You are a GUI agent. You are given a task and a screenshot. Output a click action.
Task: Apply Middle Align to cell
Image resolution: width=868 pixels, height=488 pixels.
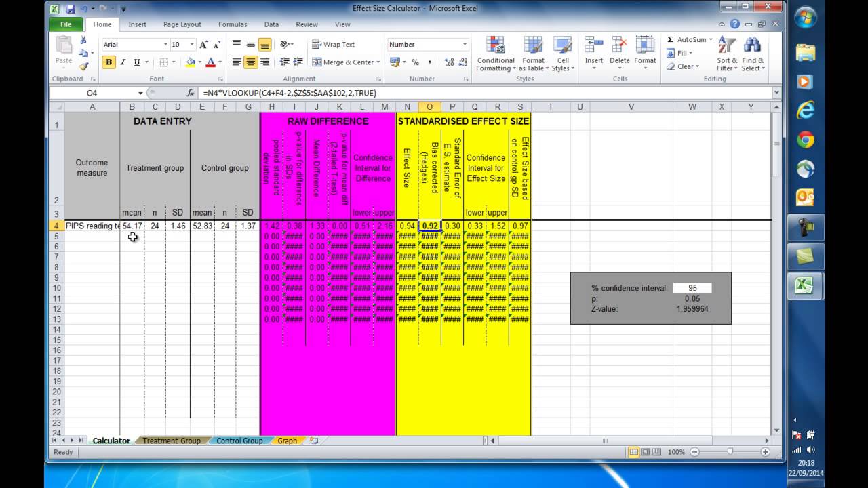tap(251, 45)
